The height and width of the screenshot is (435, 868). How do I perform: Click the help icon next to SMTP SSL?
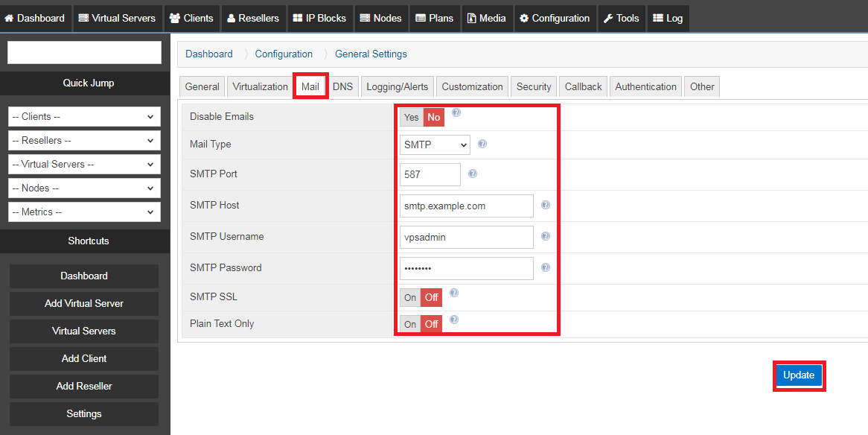[454, 293]
